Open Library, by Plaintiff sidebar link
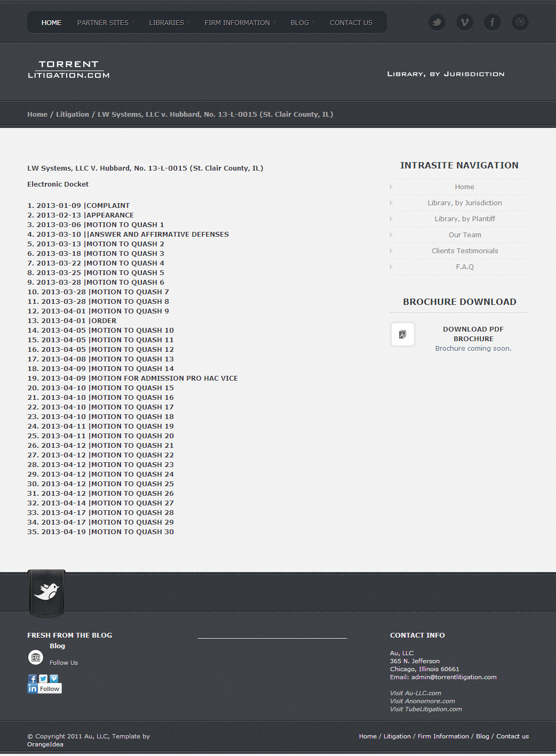 465,219
